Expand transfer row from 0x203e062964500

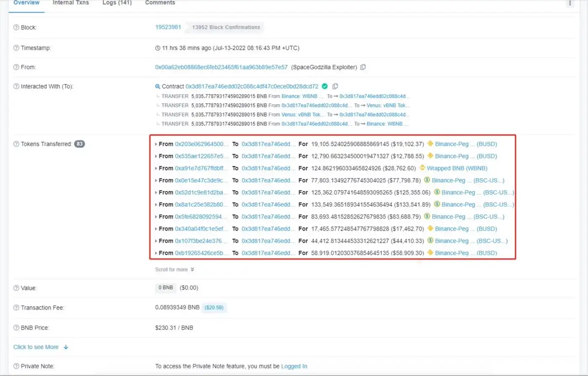pos(156,144)
